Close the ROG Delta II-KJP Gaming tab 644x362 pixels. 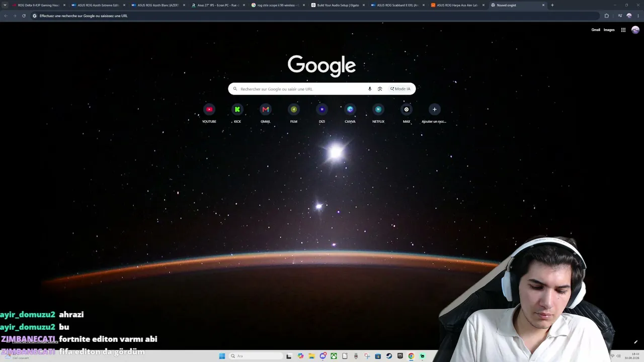point(64,5)
